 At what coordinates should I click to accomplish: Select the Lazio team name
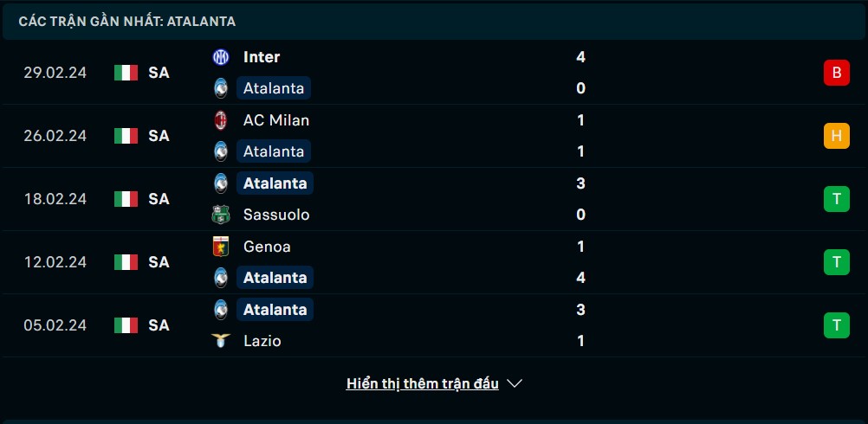[262, 341]
